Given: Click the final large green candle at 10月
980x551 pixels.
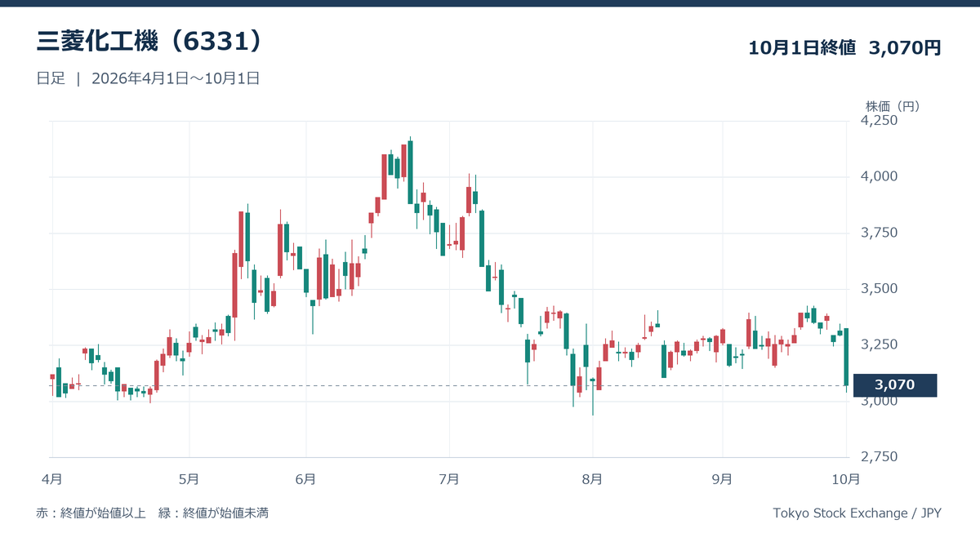Looking at the screenshot, I should pos(846,357).
